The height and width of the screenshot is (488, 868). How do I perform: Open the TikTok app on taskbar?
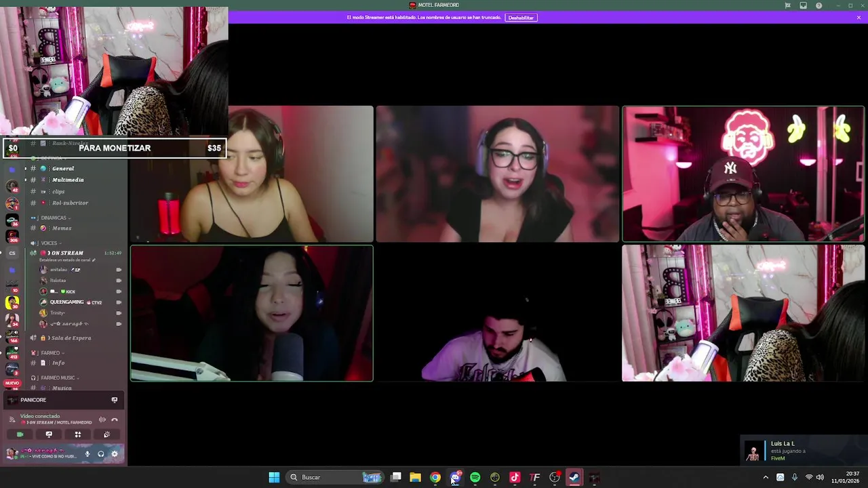pyautogui.click(x=515, y=477)
